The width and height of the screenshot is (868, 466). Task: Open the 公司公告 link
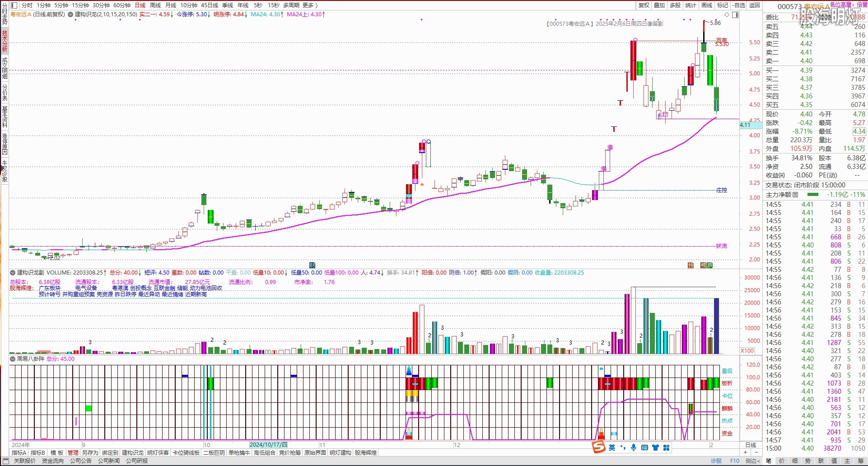coord(81,461)
